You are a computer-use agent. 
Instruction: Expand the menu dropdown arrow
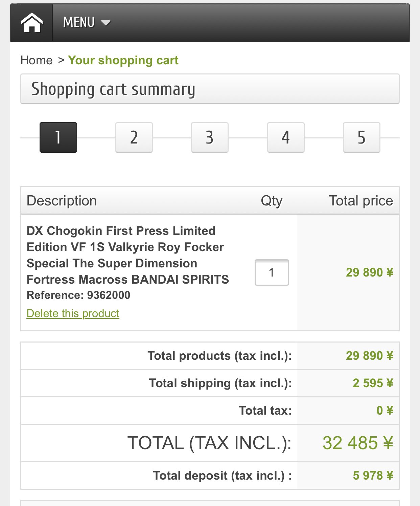pos(106,23)
